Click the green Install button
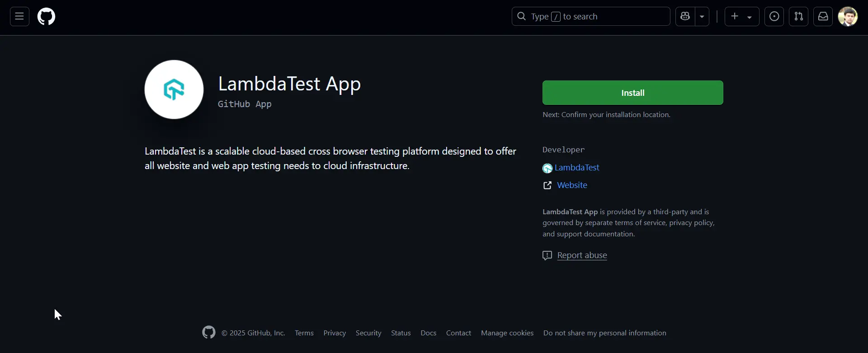This screenshot has height=353, width=868. coord(632,93)
